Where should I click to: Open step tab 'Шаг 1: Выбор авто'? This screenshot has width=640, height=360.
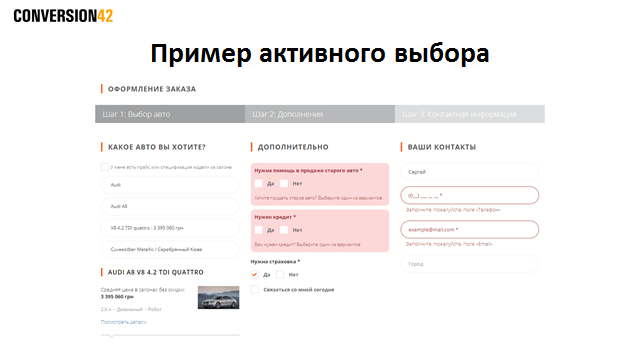pos(170,114)
